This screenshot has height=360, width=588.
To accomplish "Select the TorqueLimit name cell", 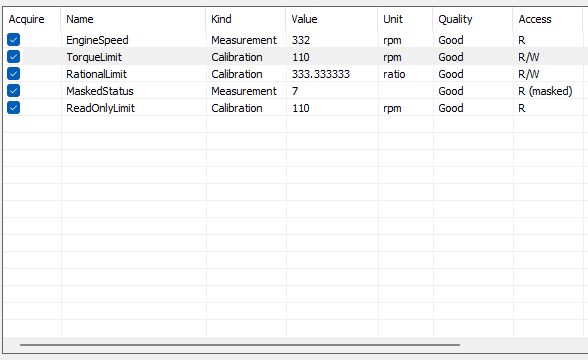I will (94, 57).
